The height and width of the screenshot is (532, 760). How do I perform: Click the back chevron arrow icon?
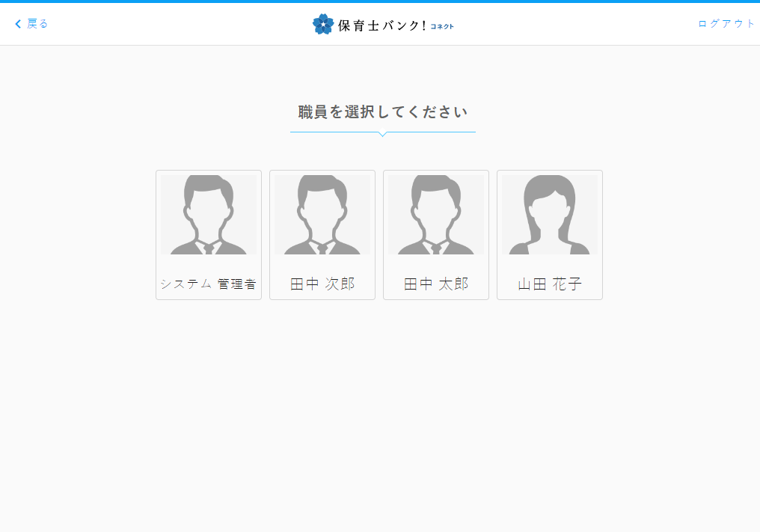click(x=18, y=24)
